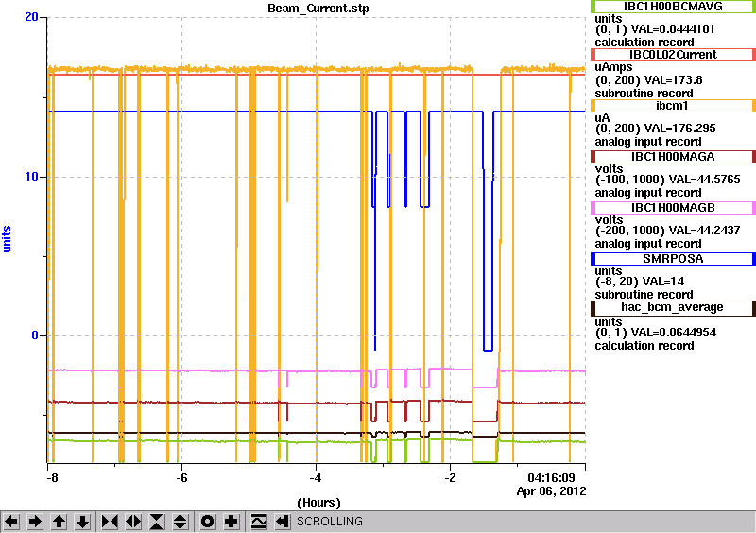Click the ibcm1 value VAL=176.295
This screenshot has height=533, width=756.
679,129
